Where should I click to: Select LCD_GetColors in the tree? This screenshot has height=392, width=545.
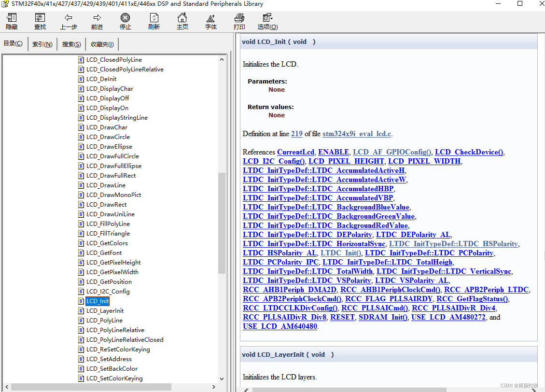coord(107,243)
